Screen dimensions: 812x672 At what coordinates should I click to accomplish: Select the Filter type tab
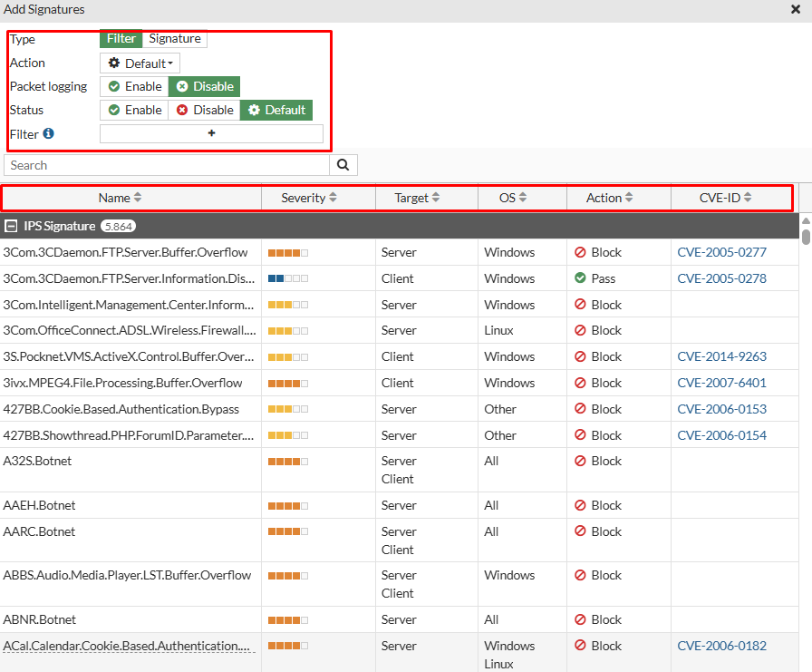[121, 38]
